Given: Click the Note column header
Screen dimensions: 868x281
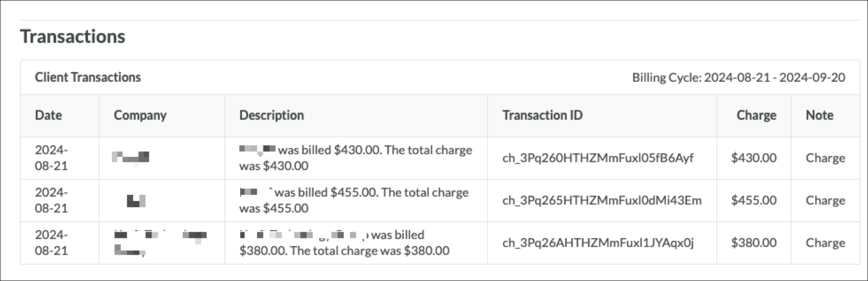Looking at the screenshot, I should (x=820, y=115).
